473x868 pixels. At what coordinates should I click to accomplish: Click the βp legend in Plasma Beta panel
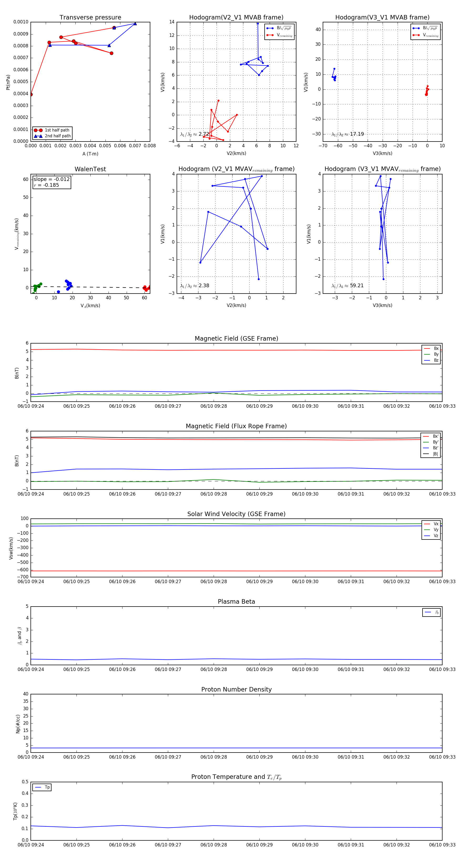431,612
